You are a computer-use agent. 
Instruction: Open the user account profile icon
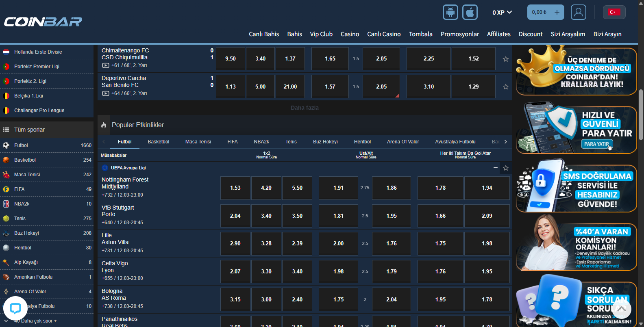[x=578, y=12]
